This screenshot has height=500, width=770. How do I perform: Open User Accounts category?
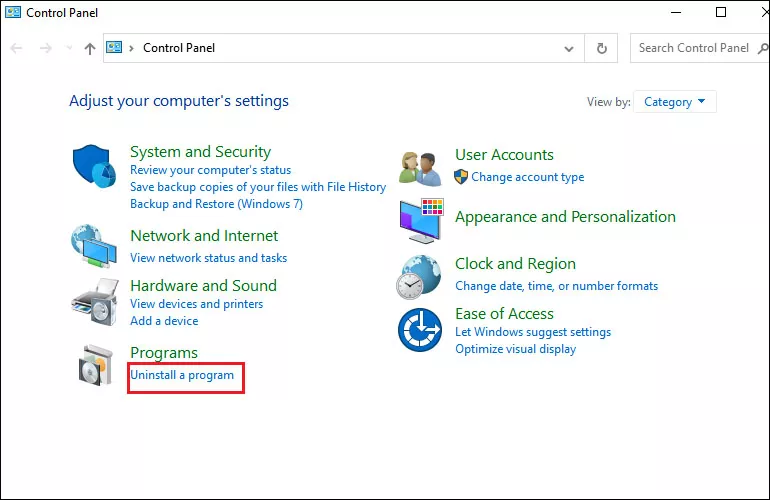504,155
